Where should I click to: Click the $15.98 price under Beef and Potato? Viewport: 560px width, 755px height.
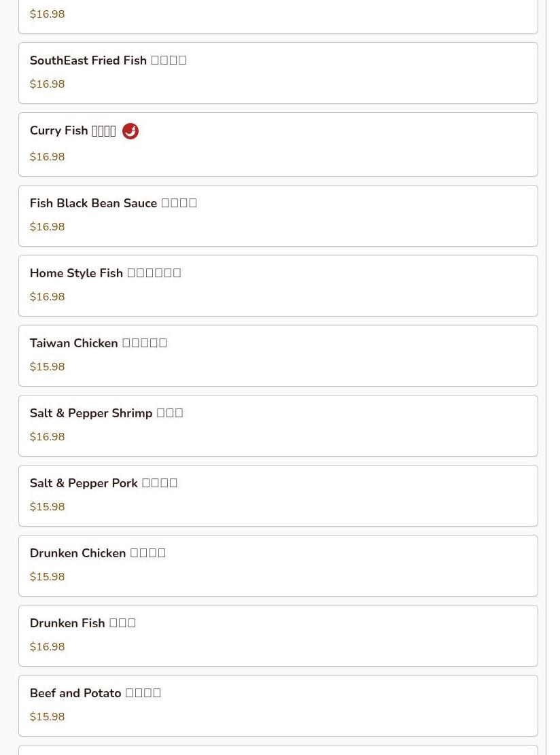47,716
